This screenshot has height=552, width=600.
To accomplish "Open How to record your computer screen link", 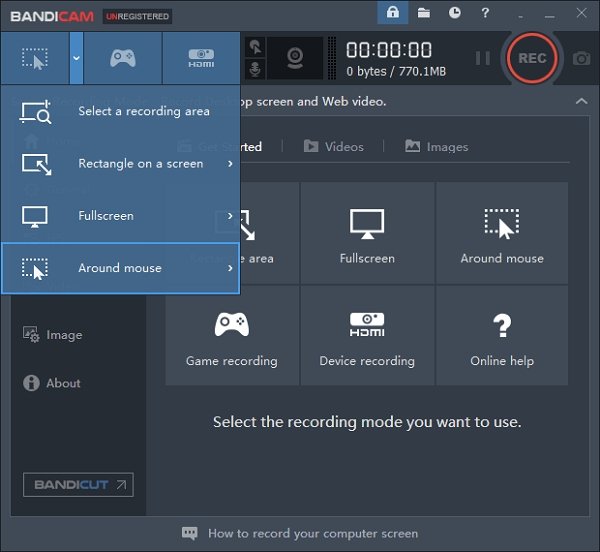I will tap(300, 533).
